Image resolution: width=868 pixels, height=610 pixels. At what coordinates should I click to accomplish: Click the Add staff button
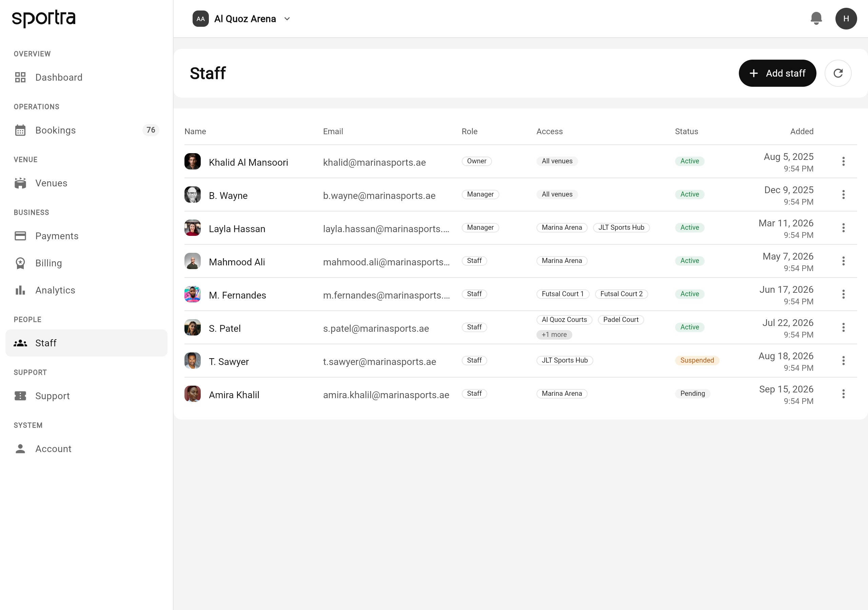tap(777, 73)
